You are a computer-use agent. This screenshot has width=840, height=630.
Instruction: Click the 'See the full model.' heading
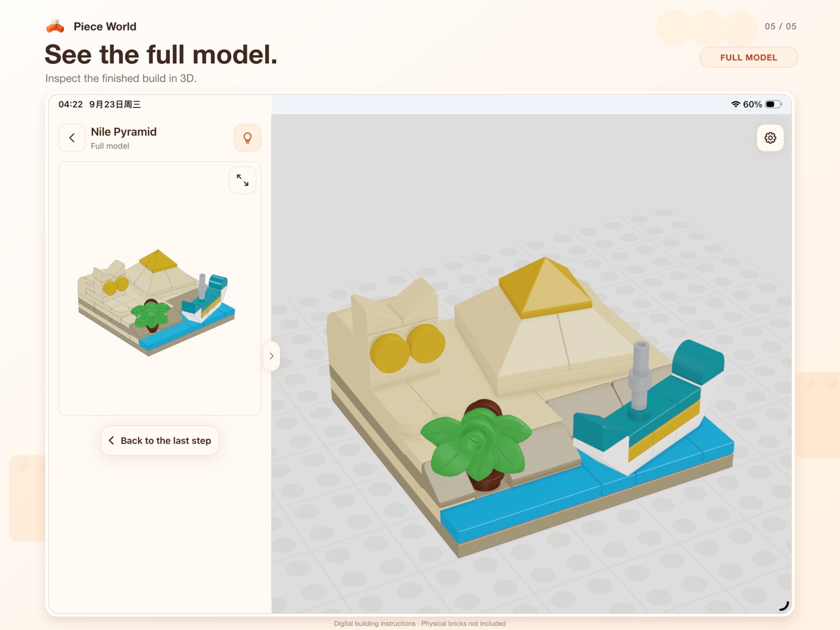click(161, 54)
